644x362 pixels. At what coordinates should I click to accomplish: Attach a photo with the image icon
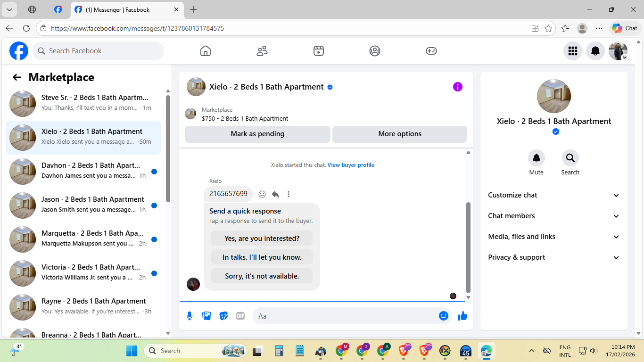pyautogui.click(x=206, y=316)
